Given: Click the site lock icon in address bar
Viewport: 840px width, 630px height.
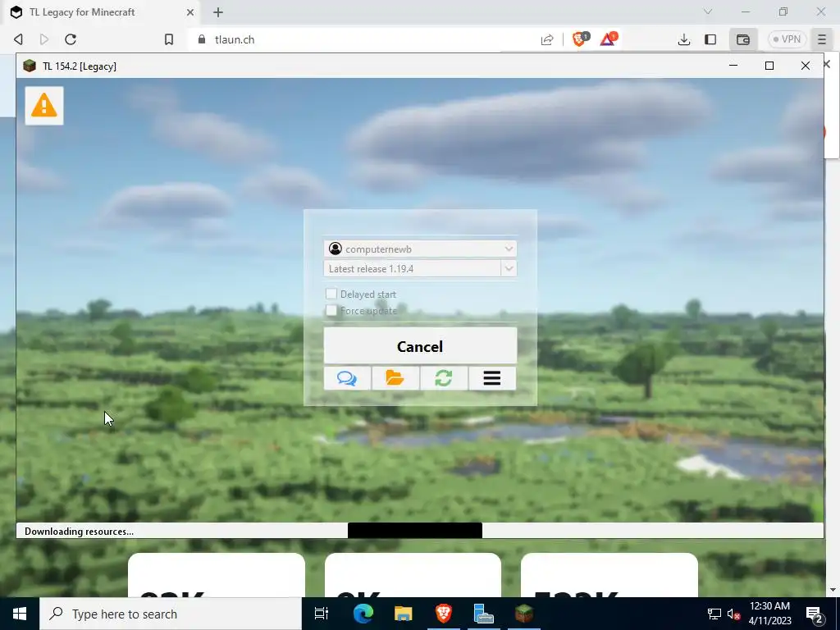Looking at the screenshot, I should tap(202, 39).
